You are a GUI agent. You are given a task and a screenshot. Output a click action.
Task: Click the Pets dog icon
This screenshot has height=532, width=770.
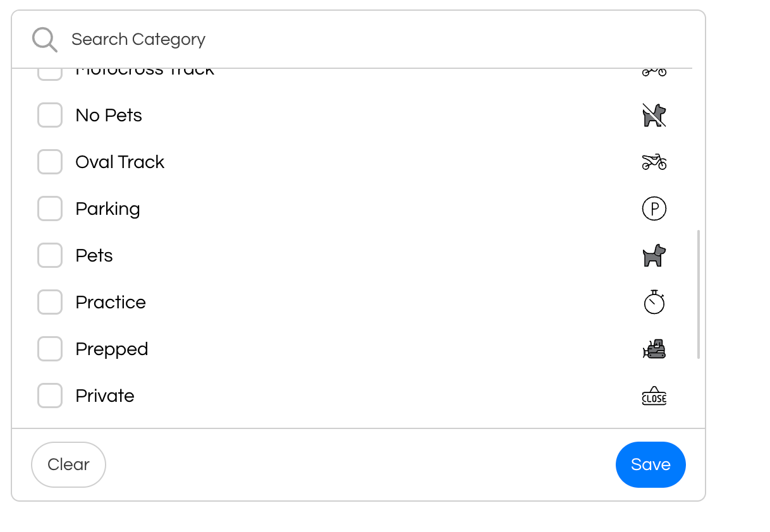(x=654, y=255)
